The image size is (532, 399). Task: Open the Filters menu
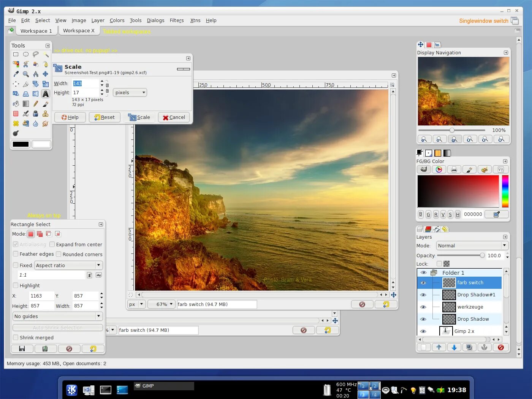click(x=176, y=20)
